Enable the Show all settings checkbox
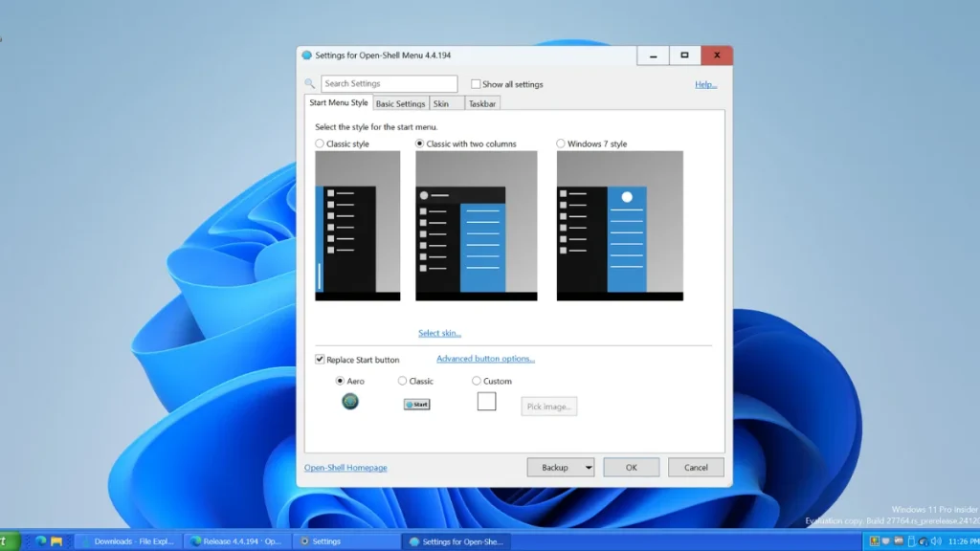This screenshot has height=551, width=980. (474, 83)
